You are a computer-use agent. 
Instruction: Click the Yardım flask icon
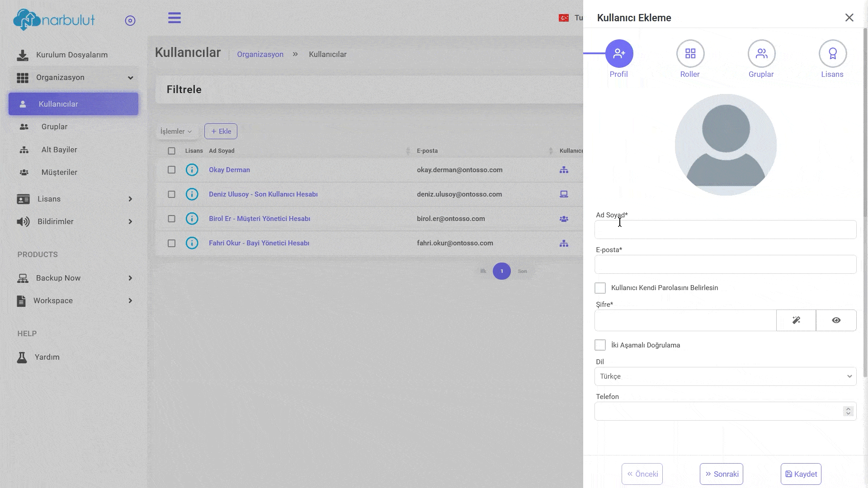pos(22,357)
